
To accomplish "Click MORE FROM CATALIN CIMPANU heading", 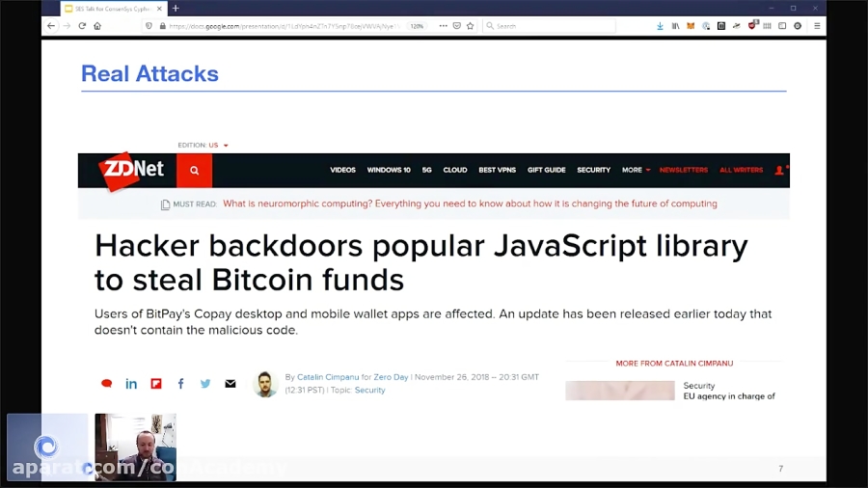I will pos(674,364).
